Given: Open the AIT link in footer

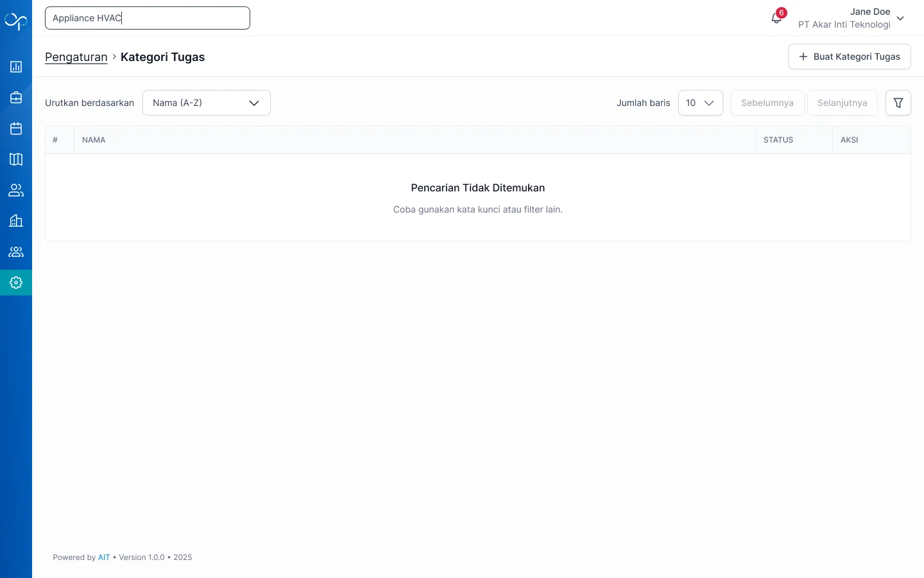Looking at the screenshot, I should (x=104, y=557).
